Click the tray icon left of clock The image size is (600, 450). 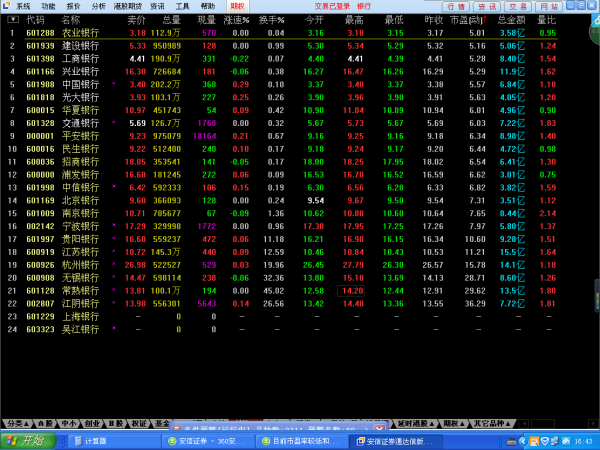pyautogui.click(x=566, y=442)
